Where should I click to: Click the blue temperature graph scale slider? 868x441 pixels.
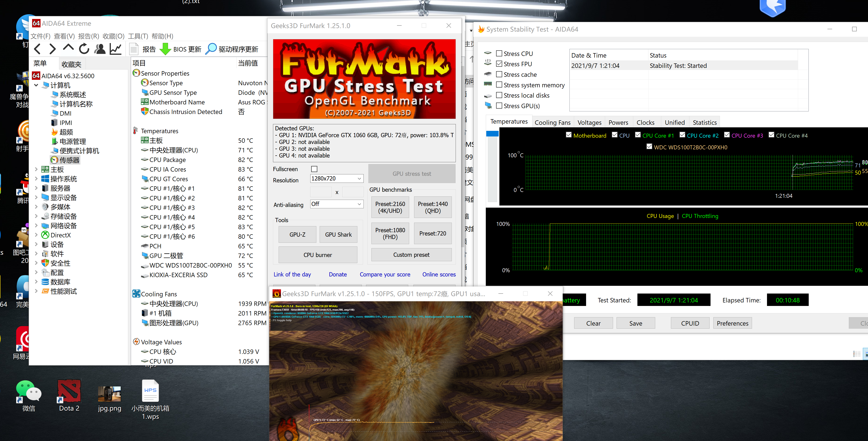click(492, 133)
